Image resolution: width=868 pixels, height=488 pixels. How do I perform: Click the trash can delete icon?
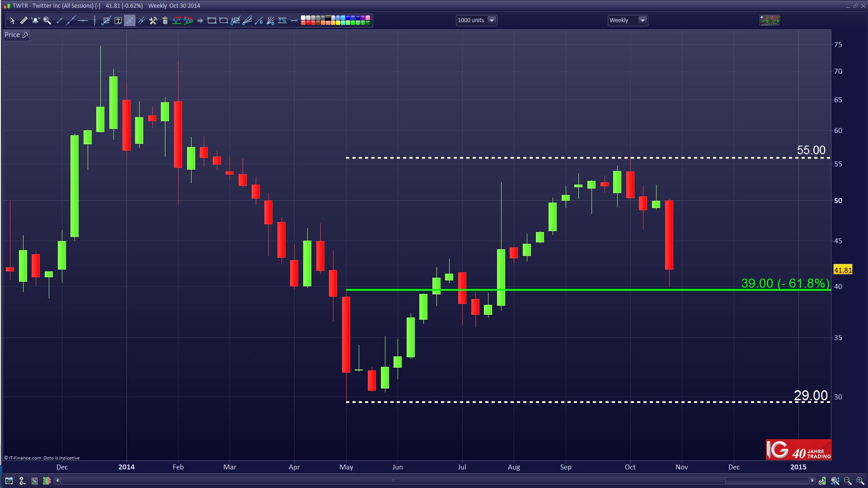coord(165,20)
